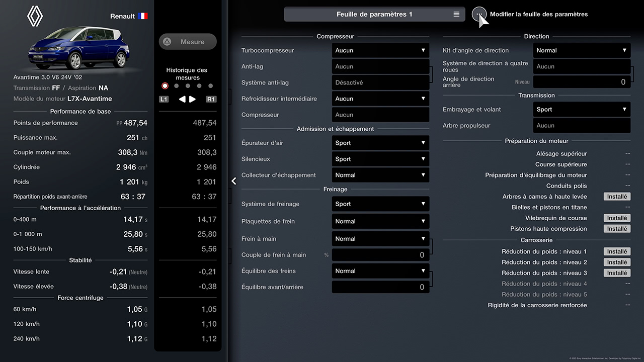This screenshot has width=644, height=362.
Task: Click Couple de frein à main value
Action: click(x=381, y=255)
